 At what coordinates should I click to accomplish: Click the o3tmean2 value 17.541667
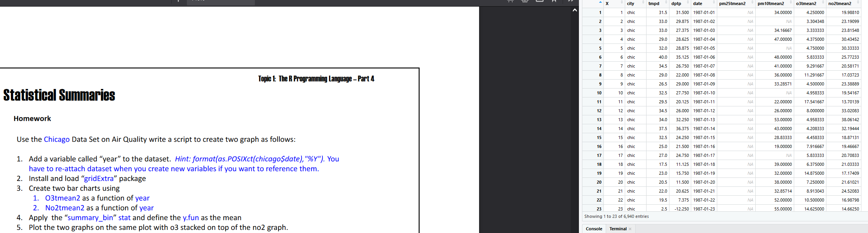(x=814, y=102)
